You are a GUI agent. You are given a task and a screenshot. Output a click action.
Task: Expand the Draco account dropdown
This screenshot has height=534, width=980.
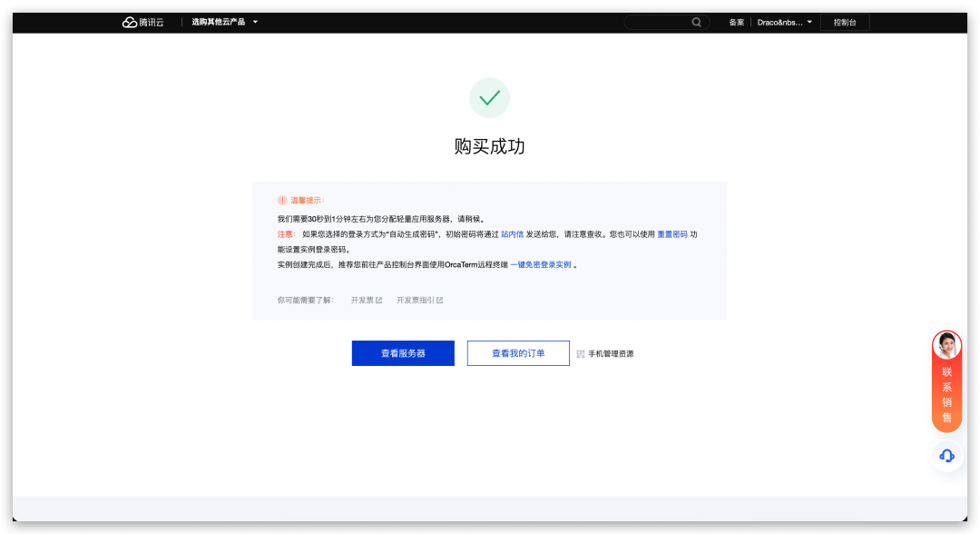tap(784, 22)
